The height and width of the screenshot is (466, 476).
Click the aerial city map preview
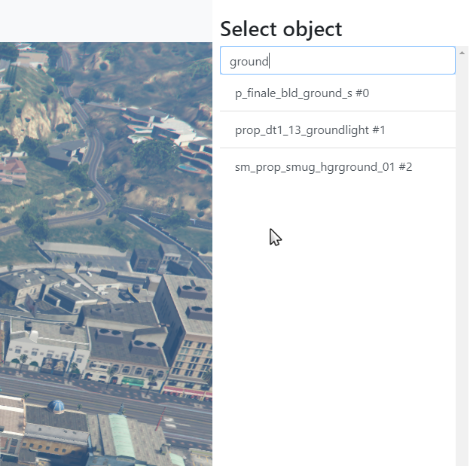click(106, 254)
